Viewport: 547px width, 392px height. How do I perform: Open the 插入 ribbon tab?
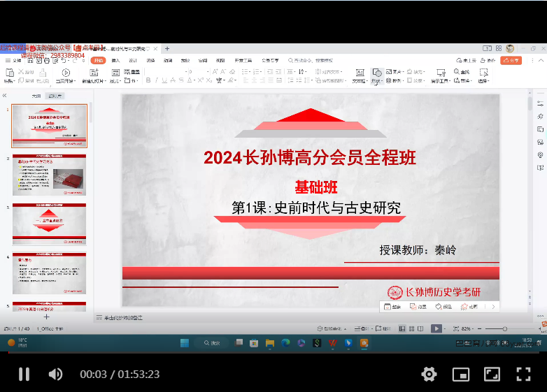click(115, 60)
